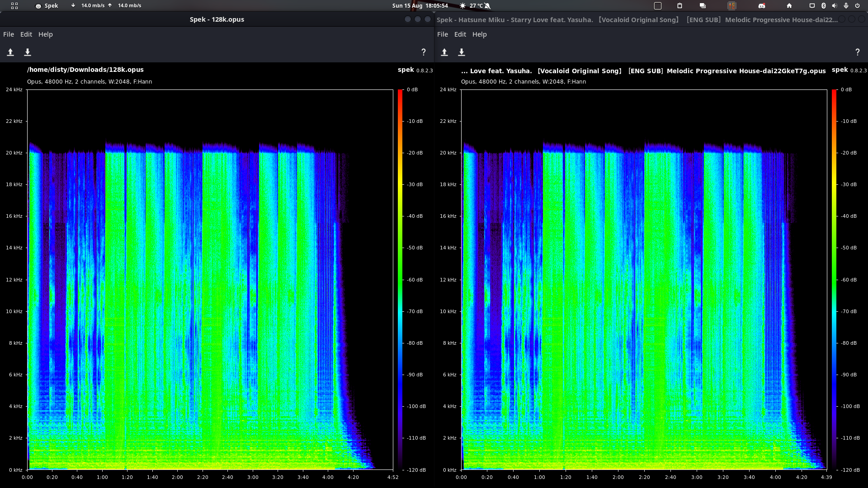868x488 pixels.
Task: Open the Edit menu in Hatsune Miku window
Action: click(x=460, y=34)
